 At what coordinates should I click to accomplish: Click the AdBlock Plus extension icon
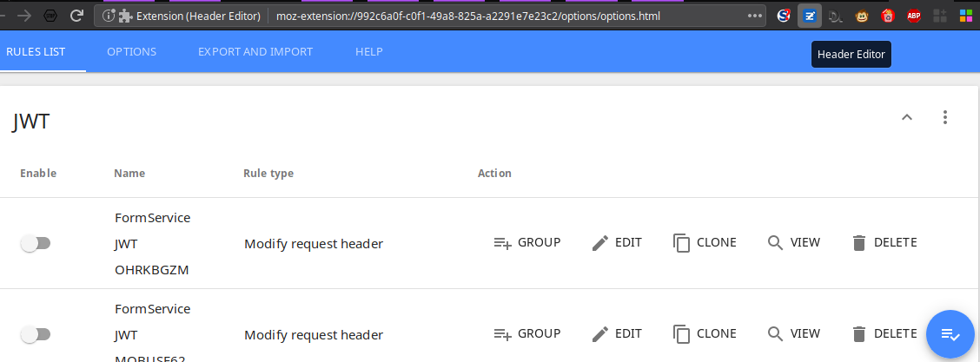(914, 16)
